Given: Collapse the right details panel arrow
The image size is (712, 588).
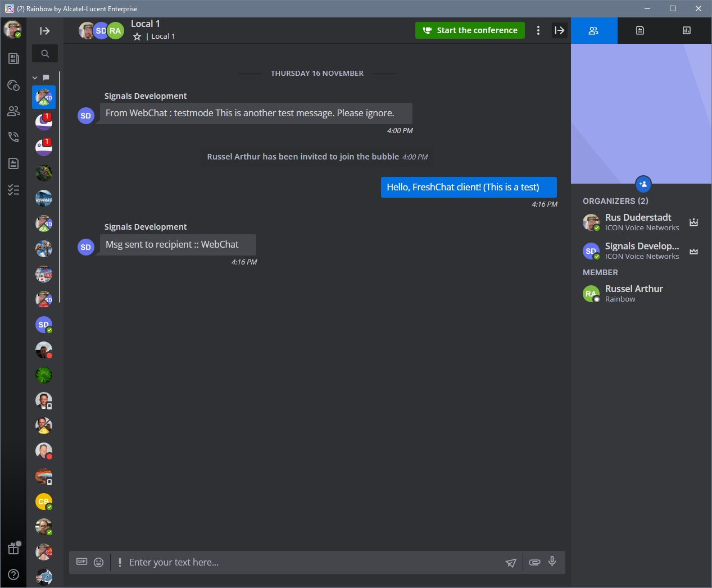Looking at the screenshot, I should [x=559, y=30].
